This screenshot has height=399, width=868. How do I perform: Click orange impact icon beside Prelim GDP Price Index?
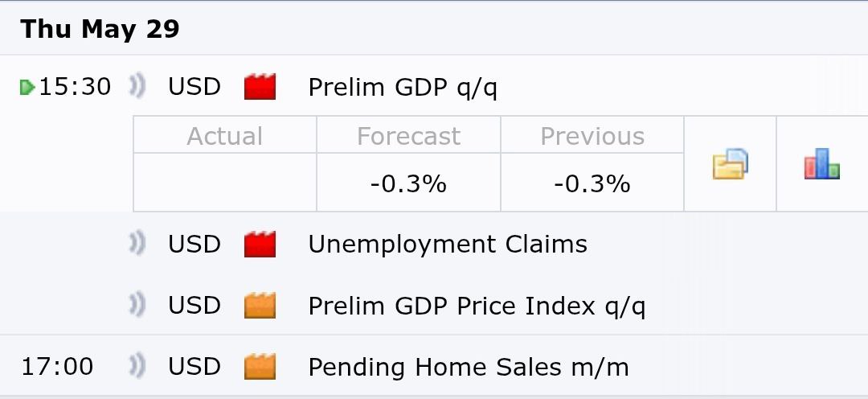(260, 306)
